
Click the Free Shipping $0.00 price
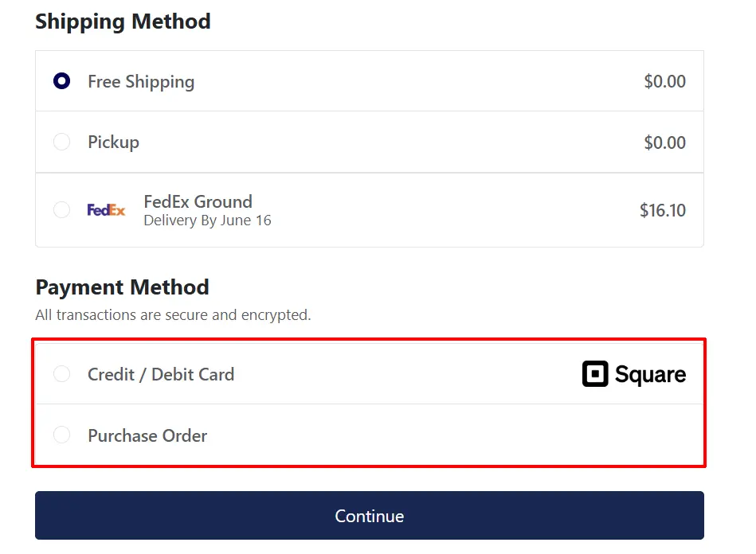665,81
